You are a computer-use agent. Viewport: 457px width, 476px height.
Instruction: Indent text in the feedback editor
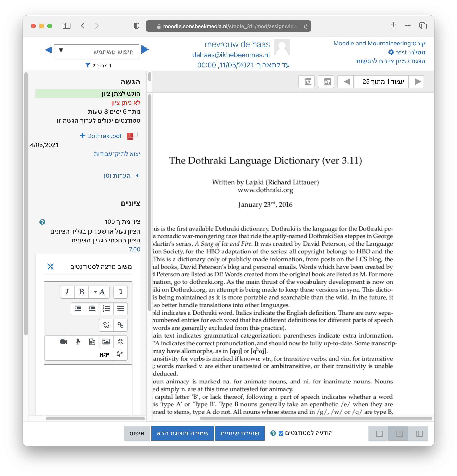[x=78, y=308]
